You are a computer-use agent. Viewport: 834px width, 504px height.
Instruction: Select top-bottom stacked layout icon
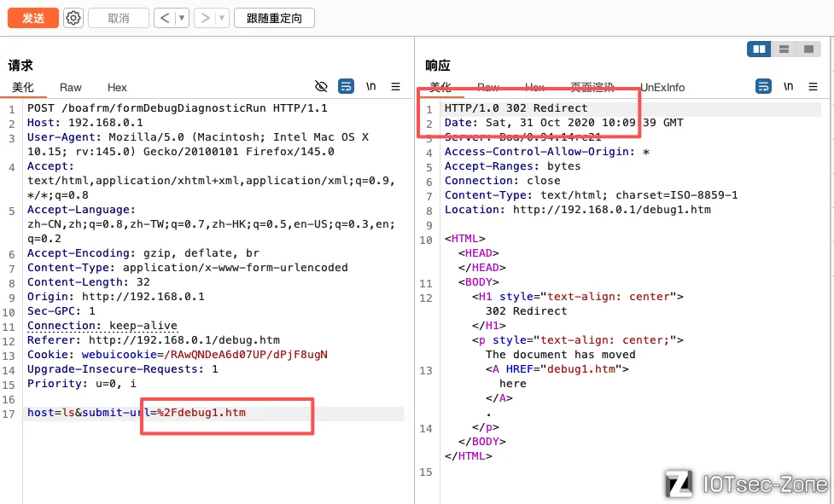pyautogui.click(x=784, y=49)
